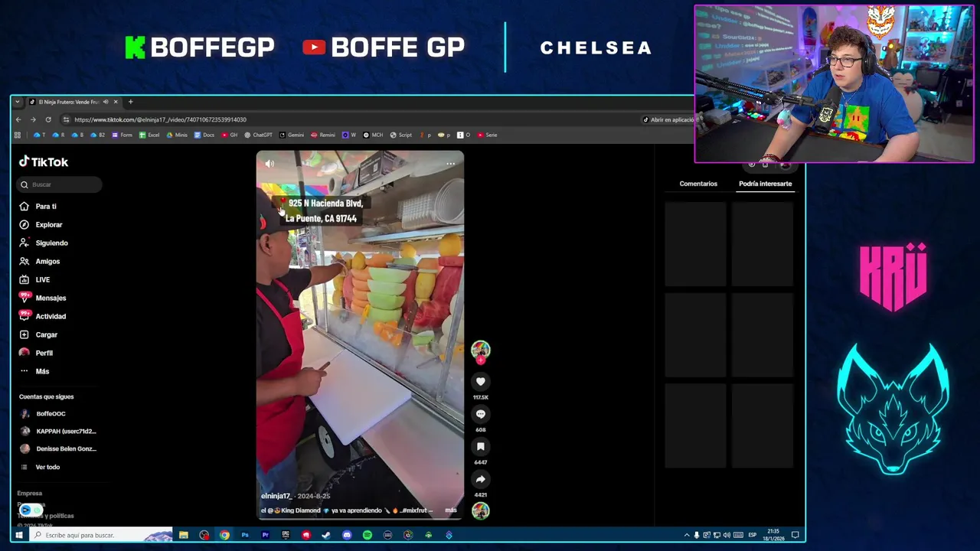Screen dimensions: 980x551
Task: Open Steam from the taskbar
Action: click(327, 535)
